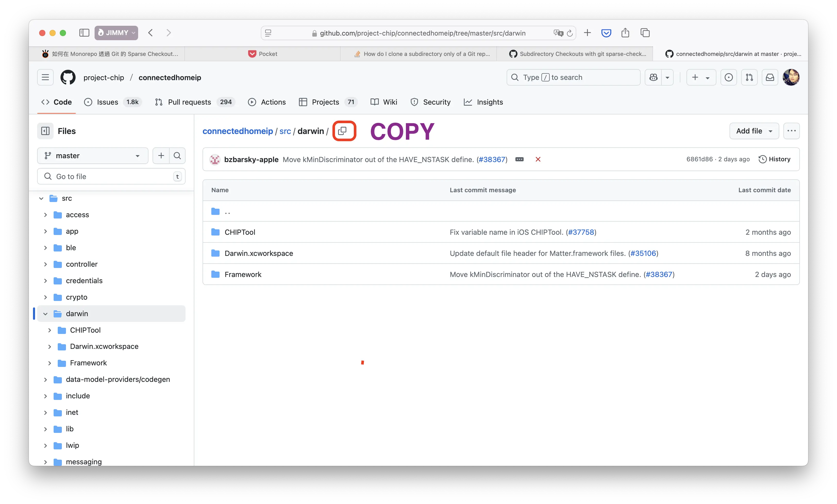The height and width of the screenshot is (504, 837).
Task: Click the 6861d86 commit hash
Action: pyautogui.click(x=699, y=159)
